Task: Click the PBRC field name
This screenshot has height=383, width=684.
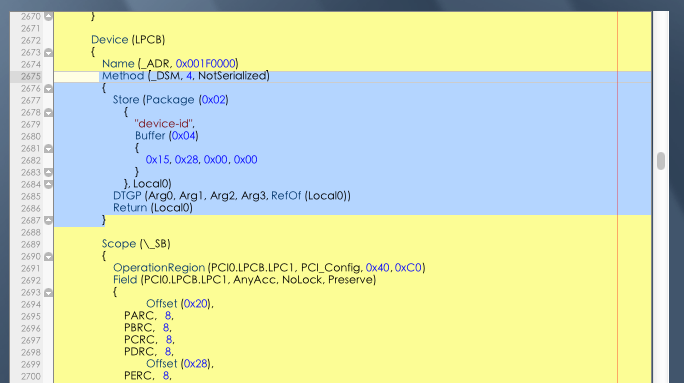Action: click(x=139, y=328)
